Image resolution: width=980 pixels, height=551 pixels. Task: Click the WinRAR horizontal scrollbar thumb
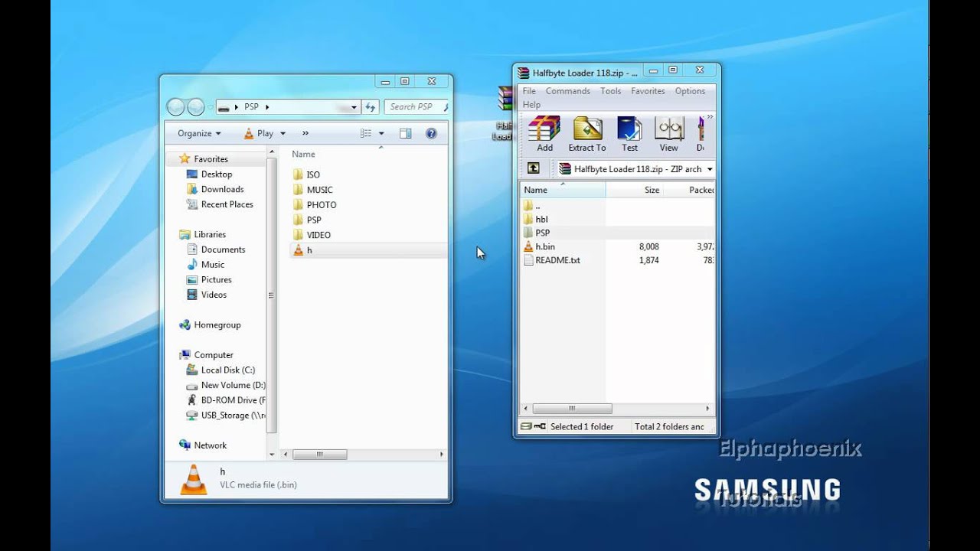pos(572,409)
